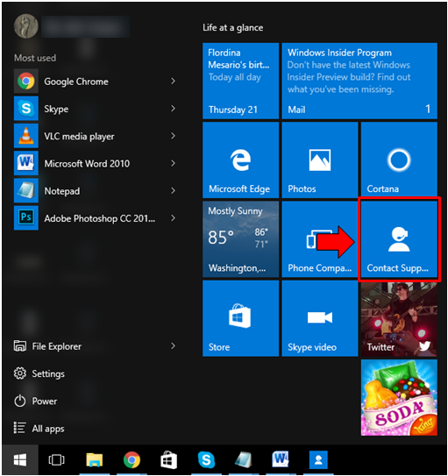Click Chrome icon on the taskbar
This screenshot has height=476, width=448.
(132, 460)
